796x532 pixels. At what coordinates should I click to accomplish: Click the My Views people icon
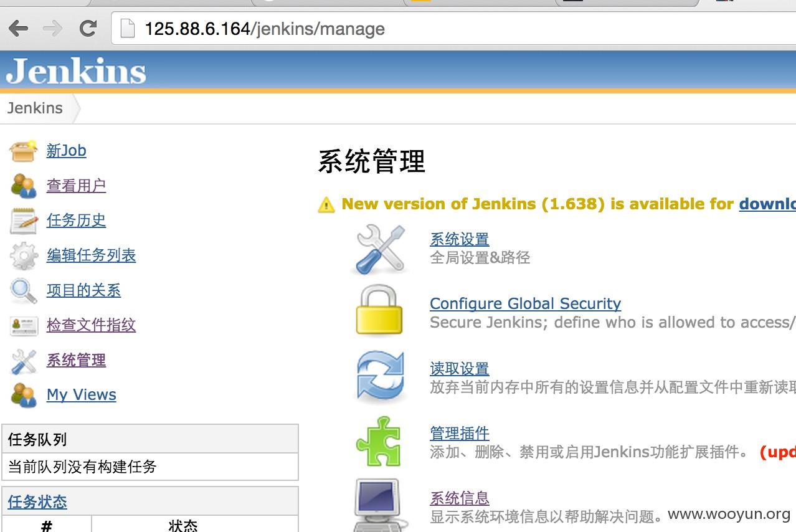[24, 395]
